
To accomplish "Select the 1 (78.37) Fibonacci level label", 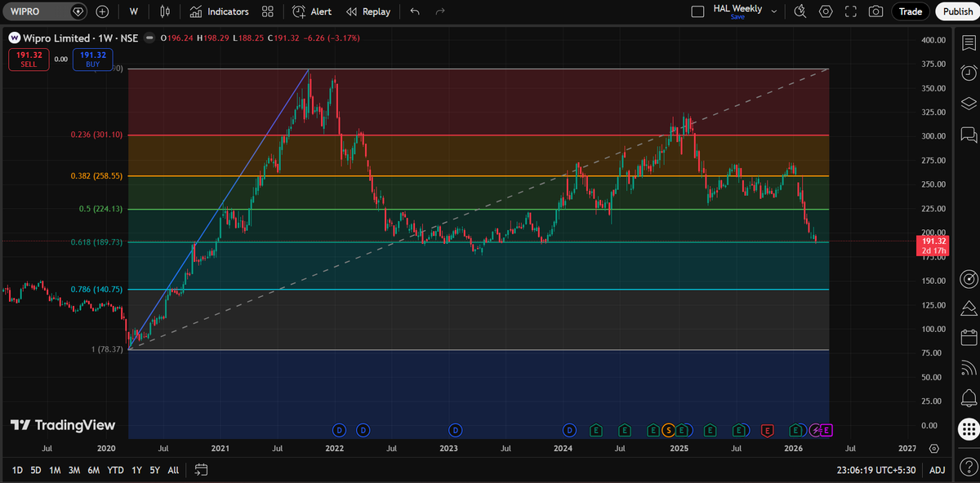I will coord(107,349).
